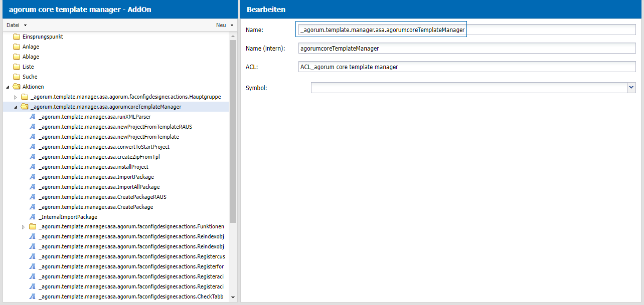
Task: Click into the Name input field
Action: (x=467, y=30)
